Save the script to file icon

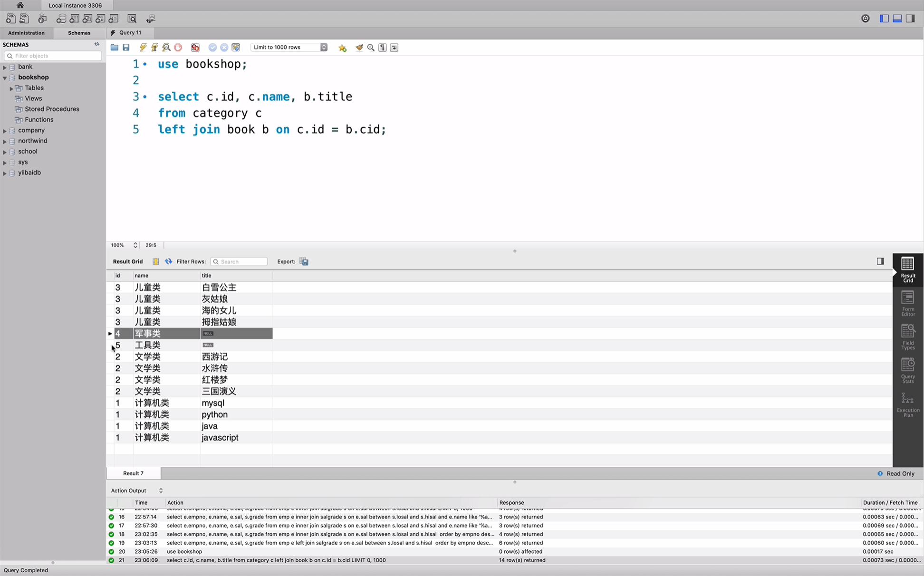click(126, 48)
